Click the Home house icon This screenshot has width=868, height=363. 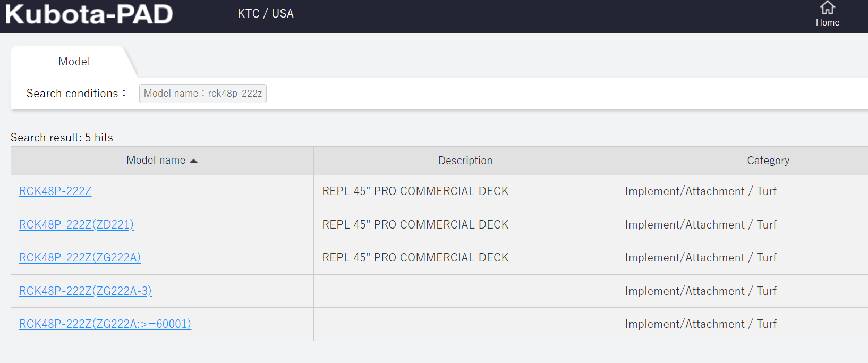[x=827, y=7]
